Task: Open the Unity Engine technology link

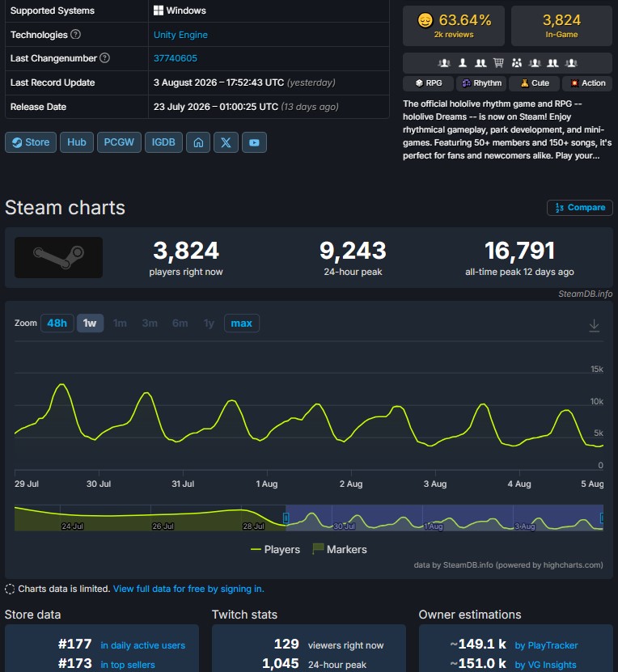Action: (x=180, y=35)
